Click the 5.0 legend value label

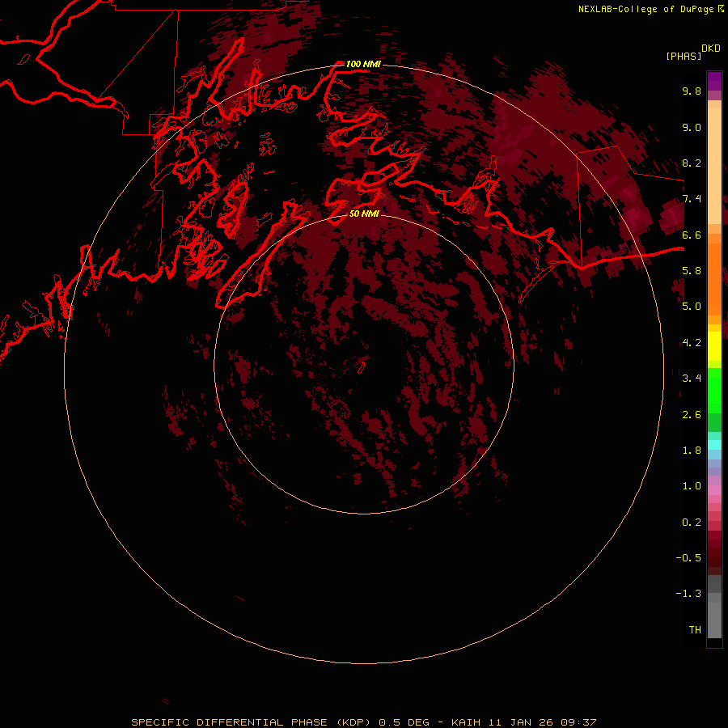(x=692, y=307)
